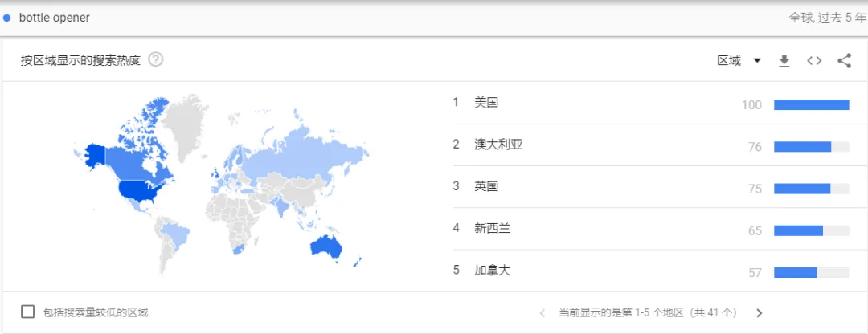The image size is (868, 334).
Task: Click the bottle opener search term
Action: point(55,18)
